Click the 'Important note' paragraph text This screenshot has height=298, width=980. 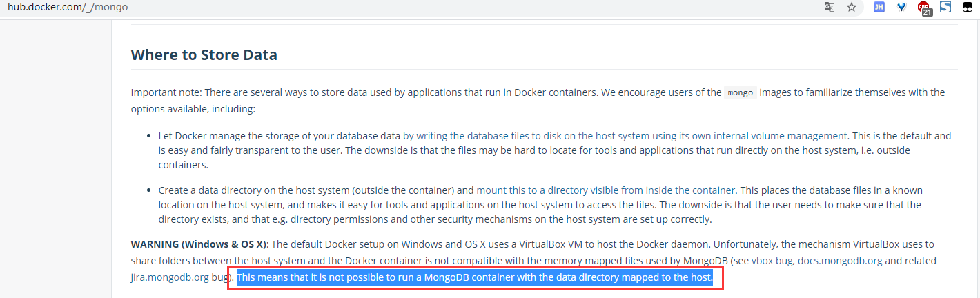point(345,92)
